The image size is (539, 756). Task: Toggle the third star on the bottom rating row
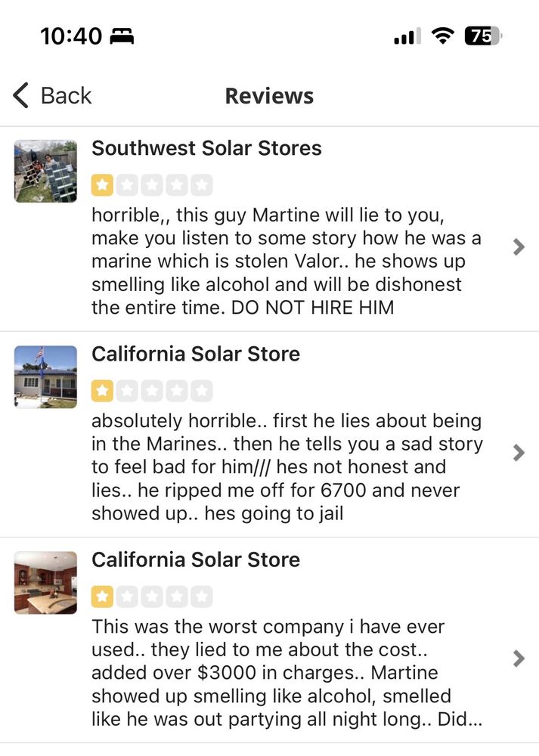point(150,597)
